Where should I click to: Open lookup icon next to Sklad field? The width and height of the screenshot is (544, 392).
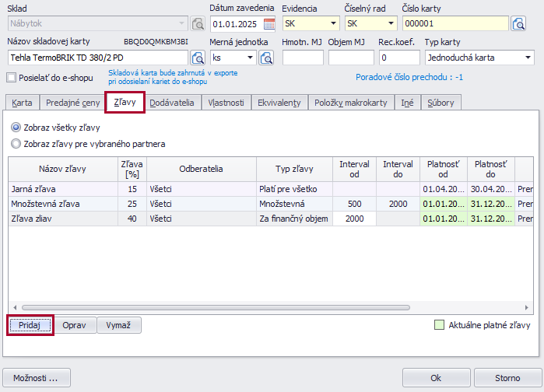point(198,23)
